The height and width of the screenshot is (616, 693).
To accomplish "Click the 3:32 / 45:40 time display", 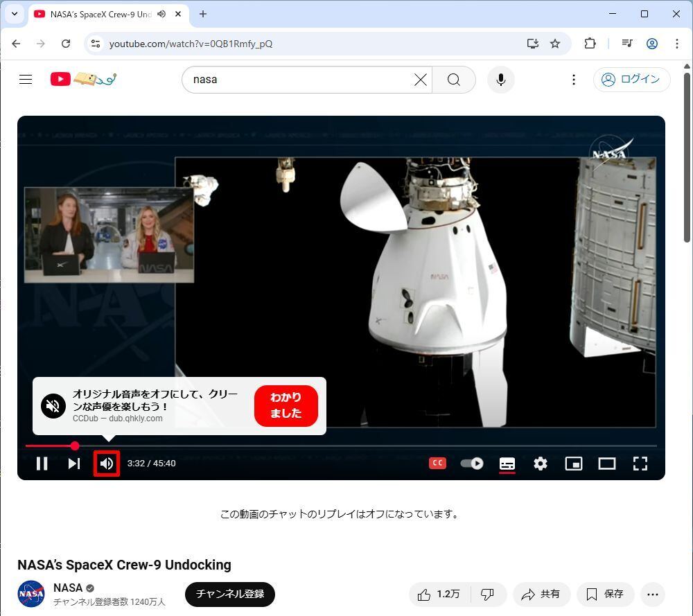I will [x=152, y=464].
